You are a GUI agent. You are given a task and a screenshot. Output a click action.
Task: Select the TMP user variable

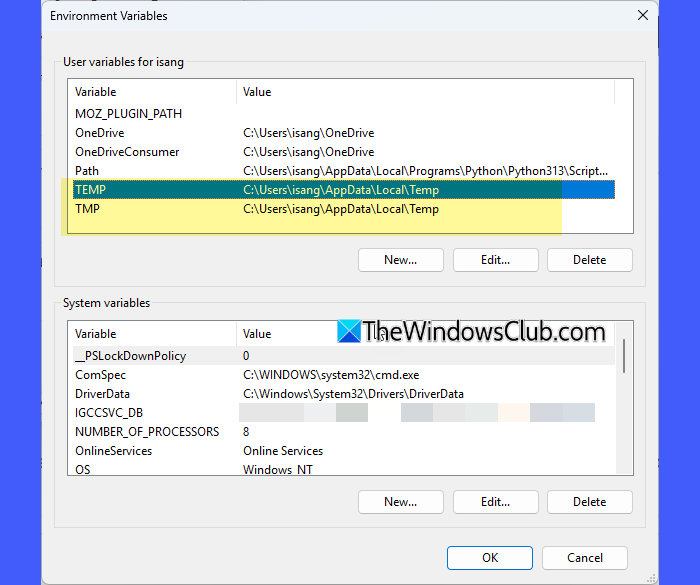tap(344, 209)
